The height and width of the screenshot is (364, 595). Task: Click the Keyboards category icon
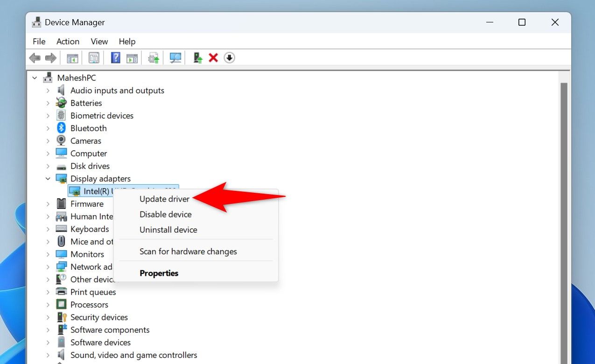pyautogui.click(x=61, y=229)
